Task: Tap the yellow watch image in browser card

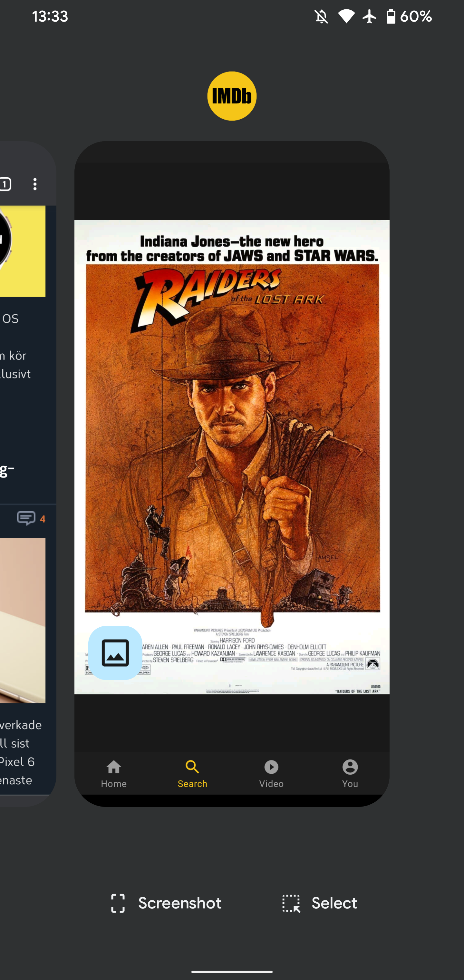Action: [23, 251]
